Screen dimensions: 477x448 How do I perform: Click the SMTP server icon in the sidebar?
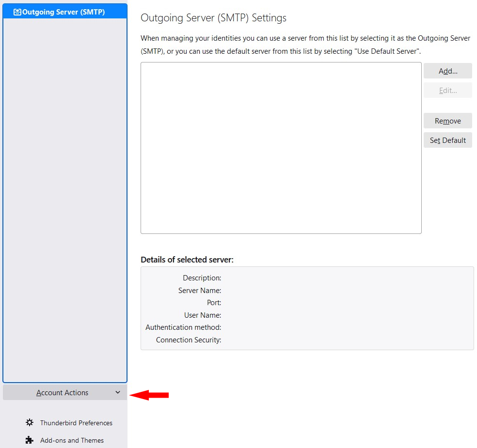pos(17,12)
